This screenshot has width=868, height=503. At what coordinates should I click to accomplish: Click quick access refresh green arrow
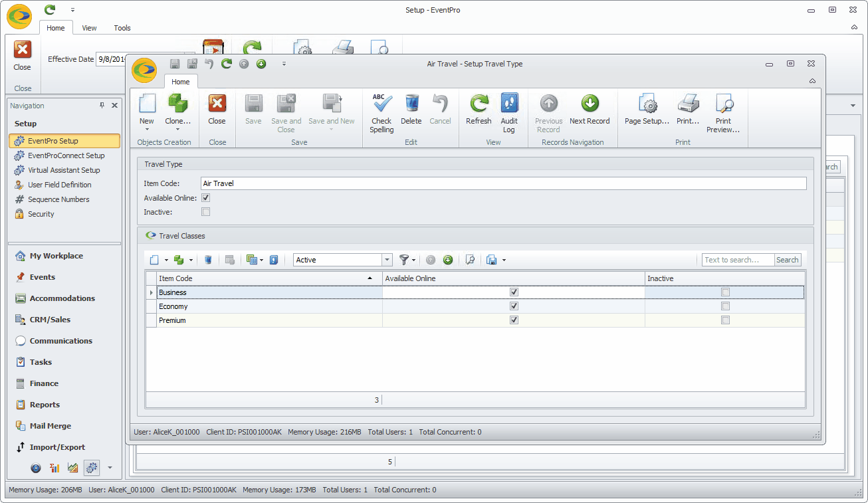(x=227, y=64)
